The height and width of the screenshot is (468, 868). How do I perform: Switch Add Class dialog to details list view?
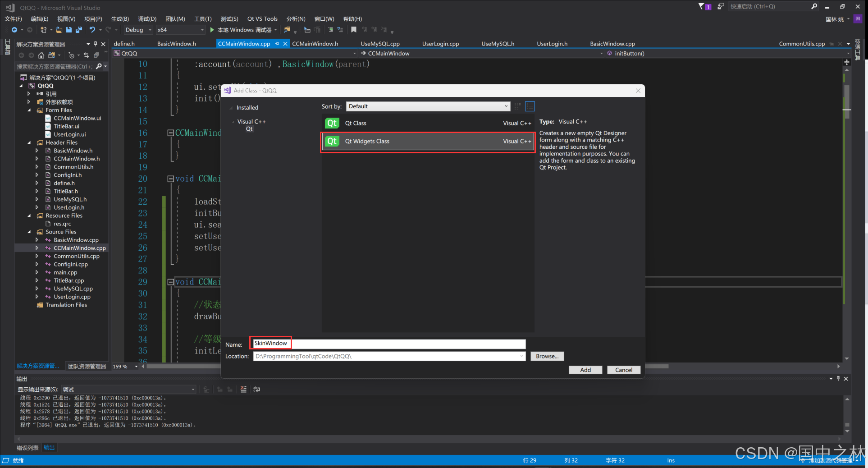pyautogui.click(x=530, y=106)
